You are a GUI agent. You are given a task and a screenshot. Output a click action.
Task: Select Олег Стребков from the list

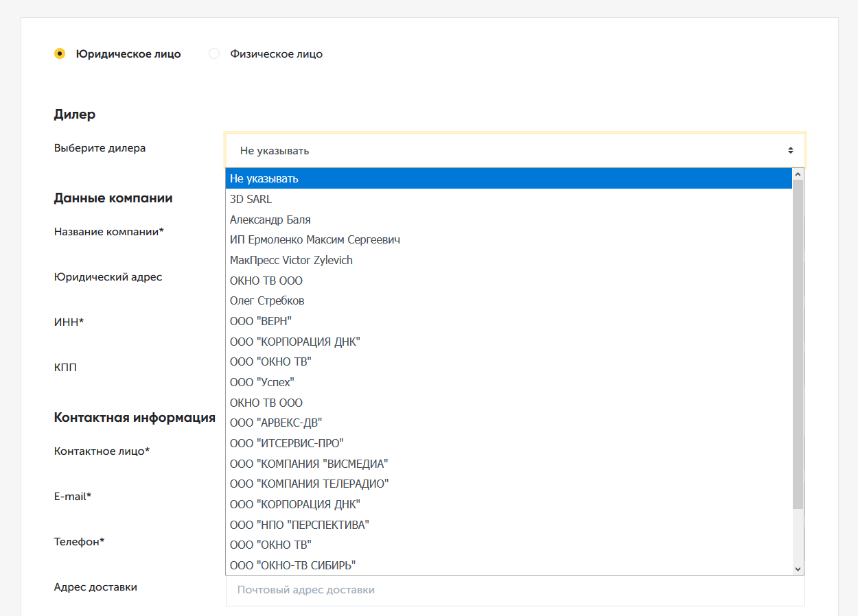(x=267, y=301)
